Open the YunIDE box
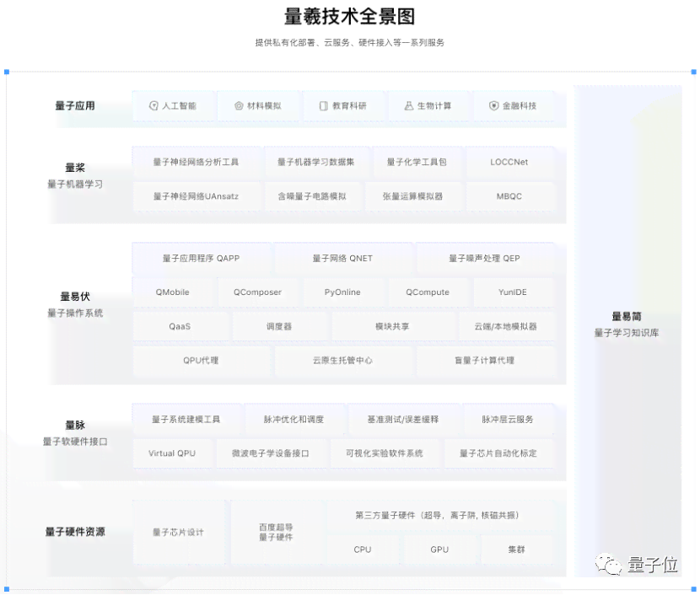The height and width of the screenshot is (595, 700). pos(513,292)
